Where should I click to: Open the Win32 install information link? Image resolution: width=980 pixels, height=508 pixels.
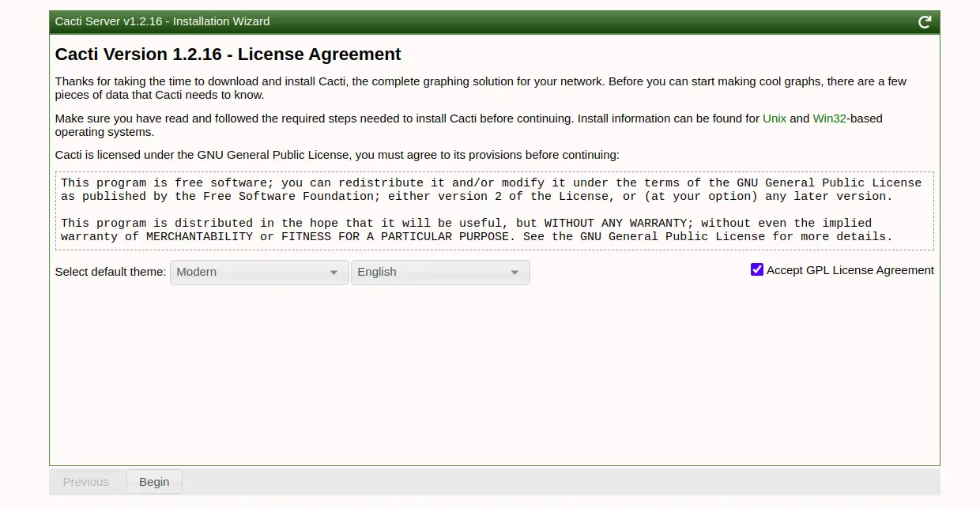(x=829, y=119)
